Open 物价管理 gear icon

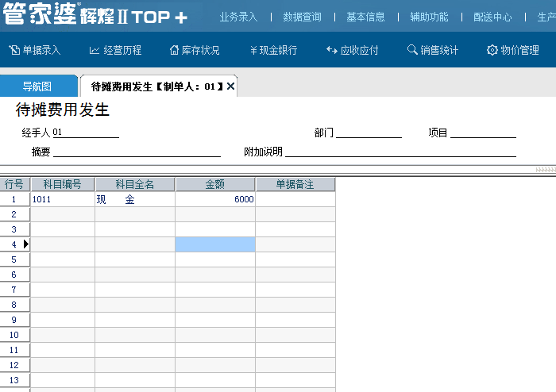[492, 50]
